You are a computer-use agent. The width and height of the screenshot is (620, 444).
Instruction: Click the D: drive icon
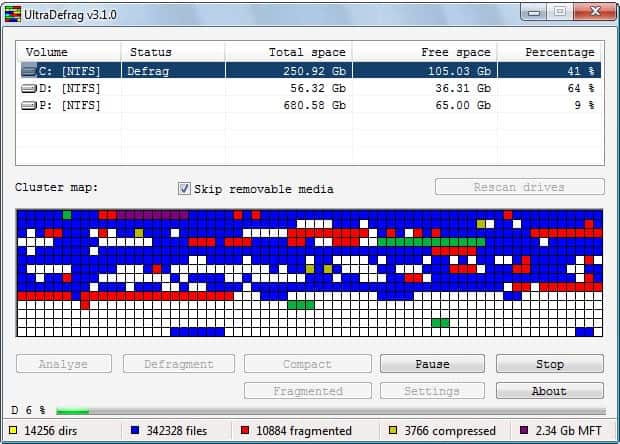29,88
